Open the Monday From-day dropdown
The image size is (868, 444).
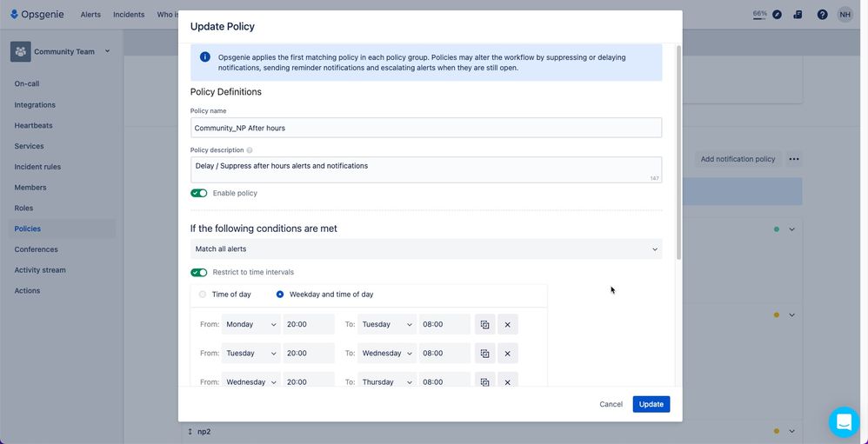tap(250, 325)
